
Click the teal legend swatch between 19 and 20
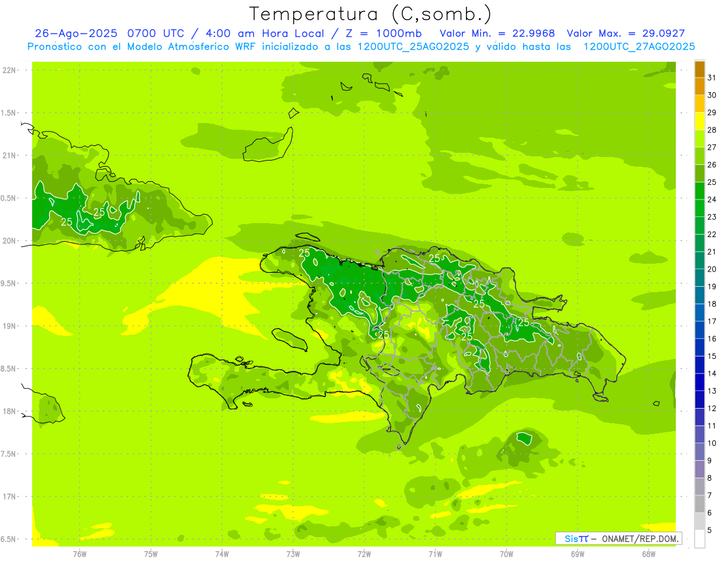click(699, 278)
